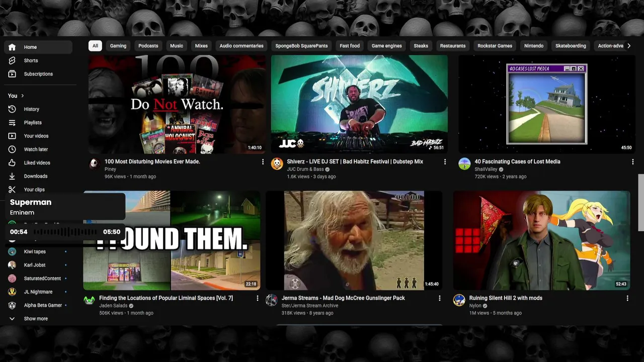Open the Alpha Beta Gamer subscription avatar

click(12, 305)
